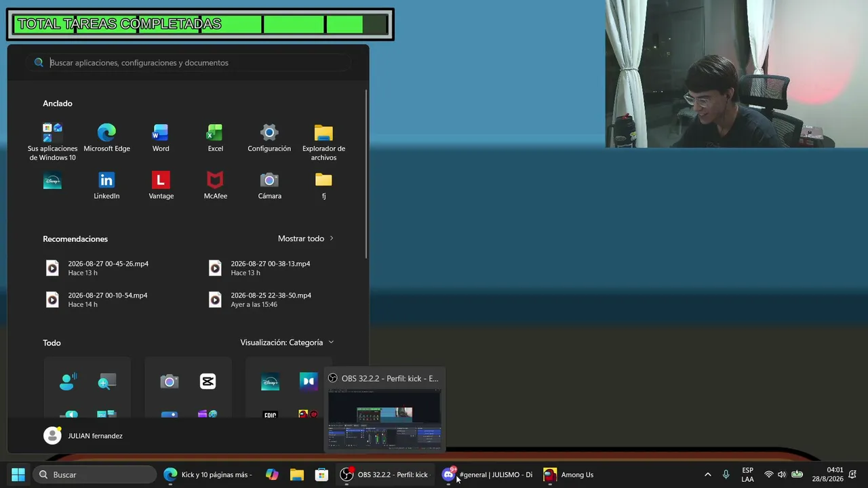Open CapCut in the Todo category group
This screenshot has height=488, width=868.
click(x=208, y=382)
